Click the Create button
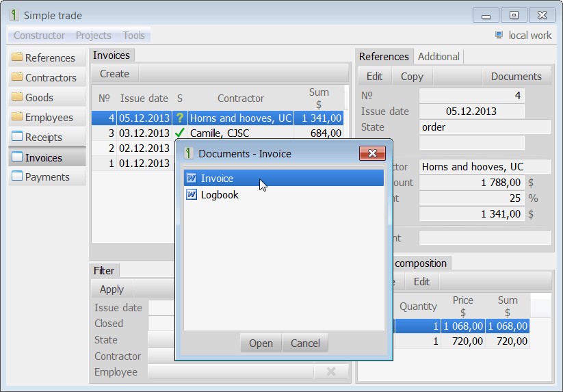563x392 pixels. click(x=114, y=74)
